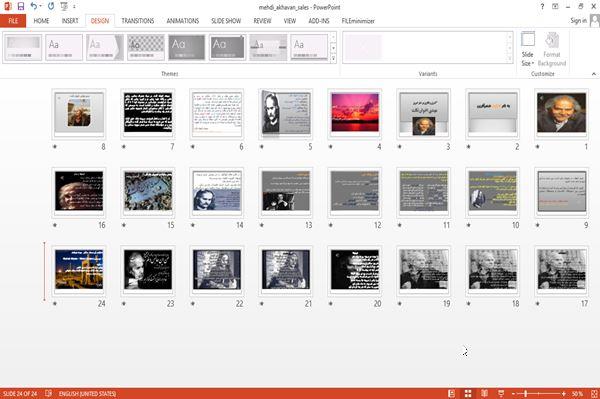The height and width of the screenshot is (399, 600).
Task: Open Customize Quick Access Toolbar dropdown
Action: (74, 7)
